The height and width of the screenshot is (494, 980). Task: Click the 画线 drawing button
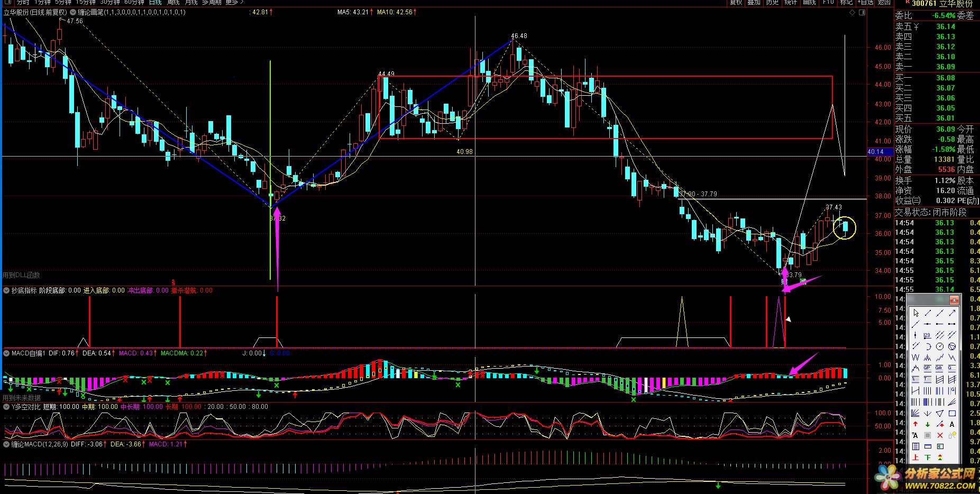[809, 2]
